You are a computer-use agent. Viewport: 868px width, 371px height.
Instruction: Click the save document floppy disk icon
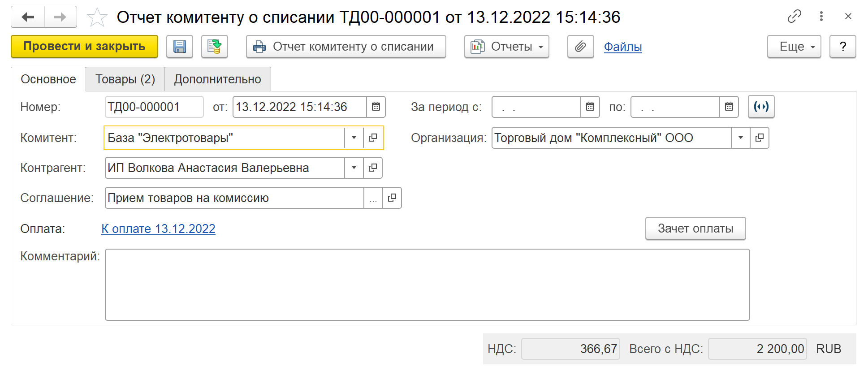tap(180, 47)
